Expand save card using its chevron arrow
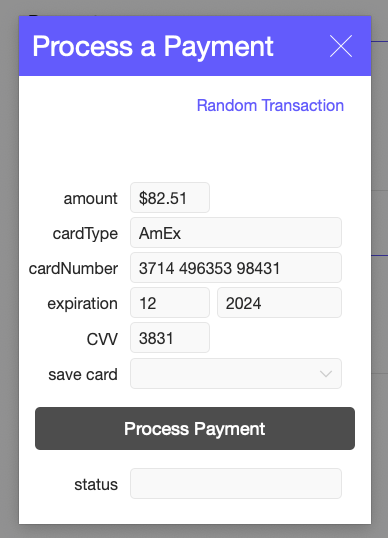The width and height of the screenshot is (388, 538). point(326,374)
